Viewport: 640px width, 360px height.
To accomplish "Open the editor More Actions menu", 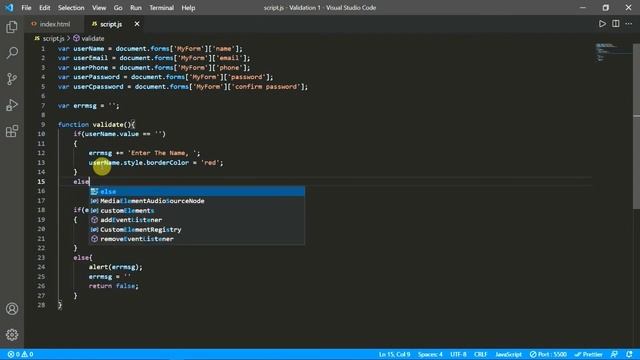I will pyautogui.click(x=629, y=24).
